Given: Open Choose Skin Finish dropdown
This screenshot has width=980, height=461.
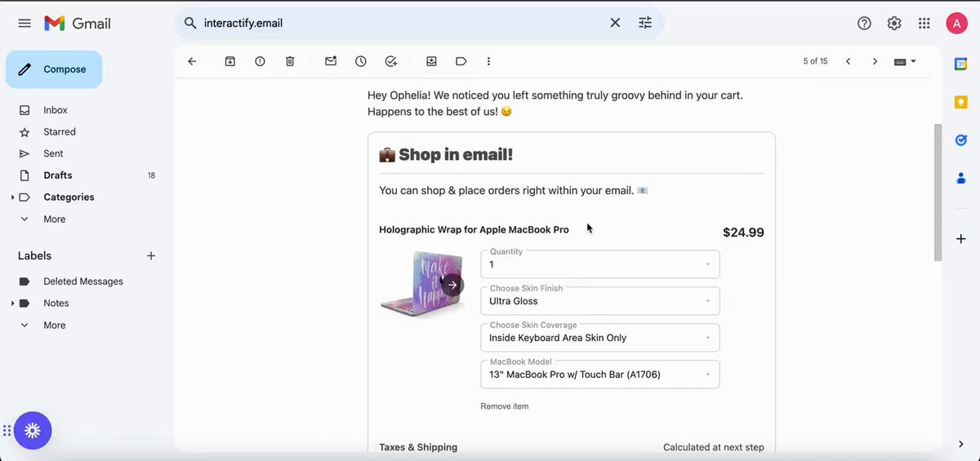Looking at the screenshot, I should (x=600, y=300).
